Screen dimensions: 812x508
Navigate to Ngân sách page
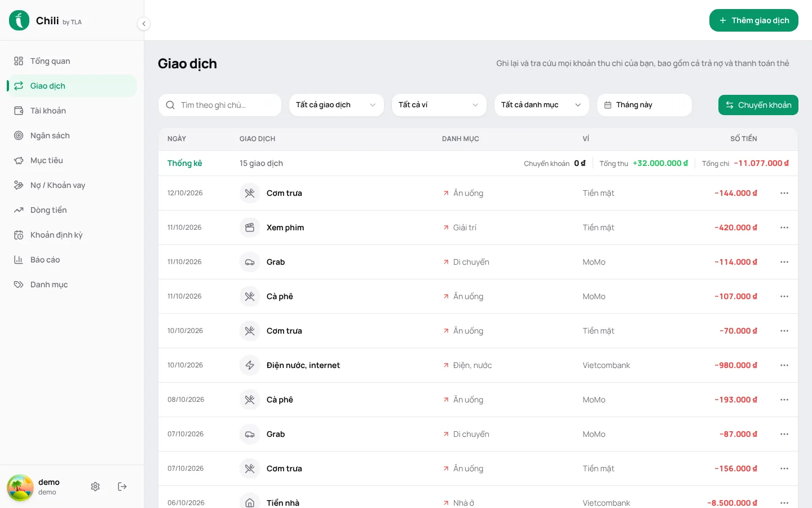pyautogui.click(x=72, y=135)
